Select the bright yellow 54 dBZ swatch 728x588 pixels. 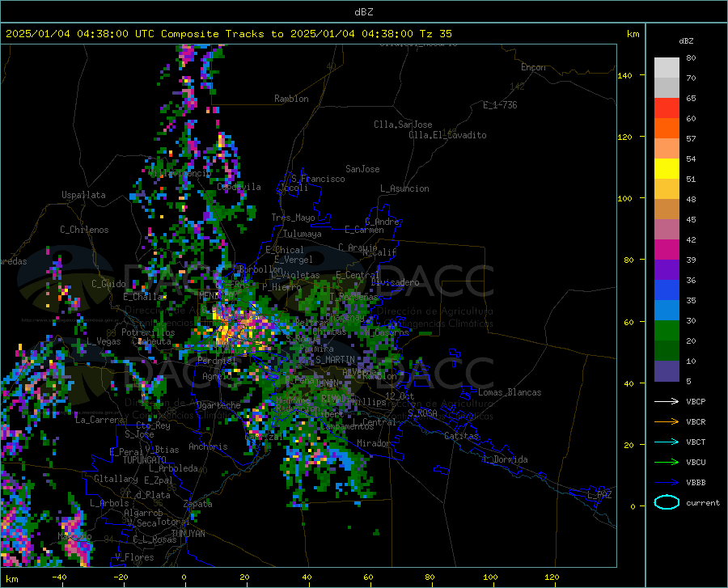[667, 169]
